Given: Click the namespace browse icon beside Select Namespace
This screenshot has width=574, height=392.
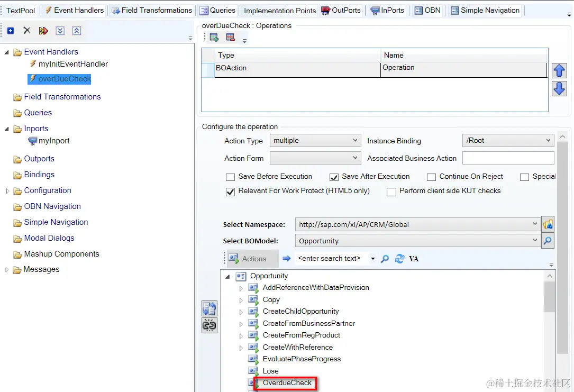Looking at the screenshot, I should 548,224.
